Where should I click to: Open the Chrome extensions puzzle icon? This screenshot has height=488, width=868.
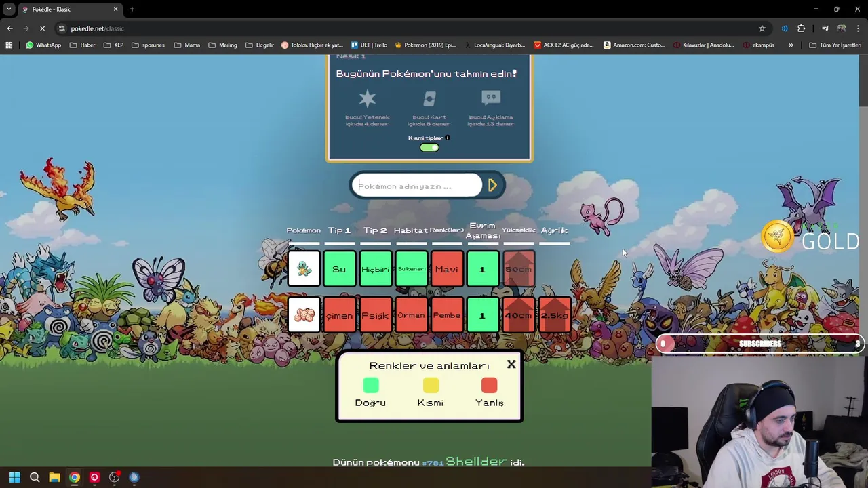pos(802,28)
